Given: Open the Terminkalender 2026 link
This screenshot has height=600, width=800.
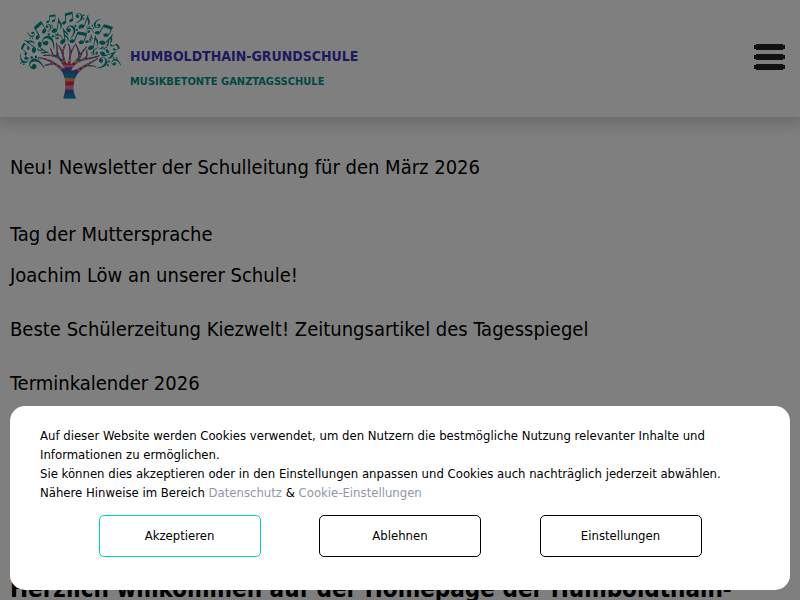Looking at the screenshot, I should point(105,383).
